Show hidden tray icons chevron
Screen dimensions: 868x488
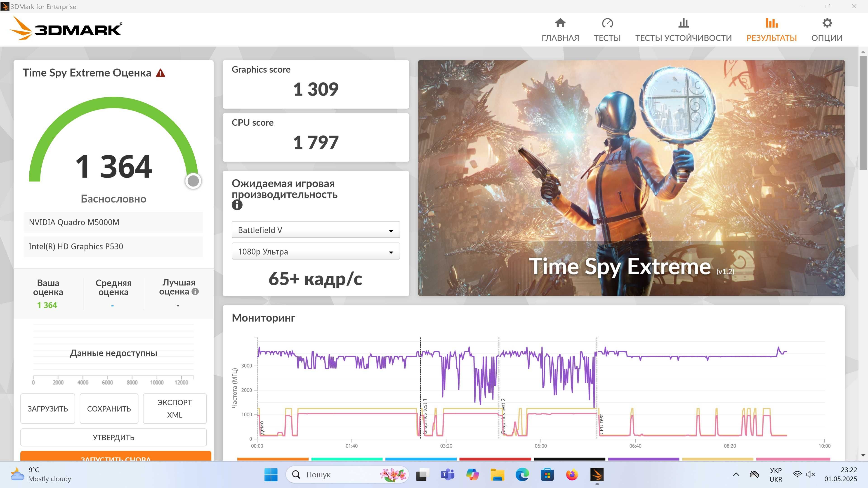click(x=736, y=474)
